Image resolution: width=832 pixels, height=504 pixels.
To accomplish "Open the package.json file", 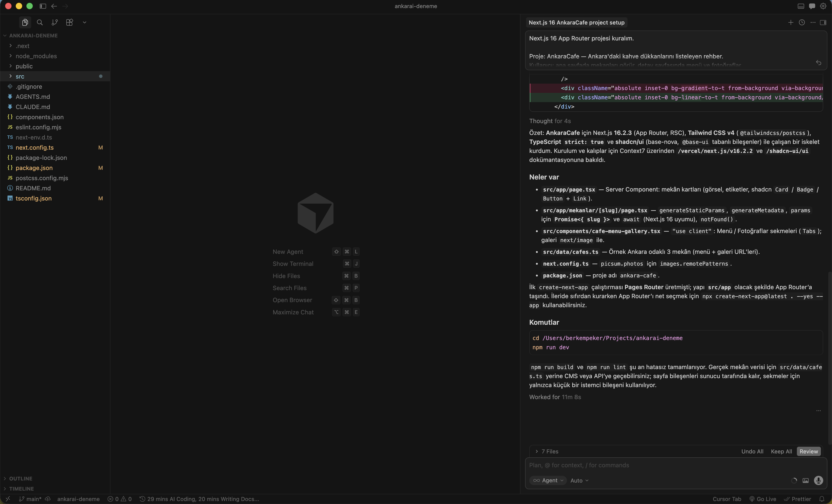I will (34, 168).
